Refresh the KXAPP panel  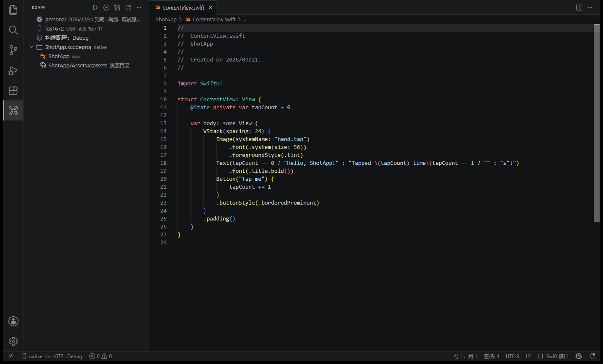coord(128,8)
